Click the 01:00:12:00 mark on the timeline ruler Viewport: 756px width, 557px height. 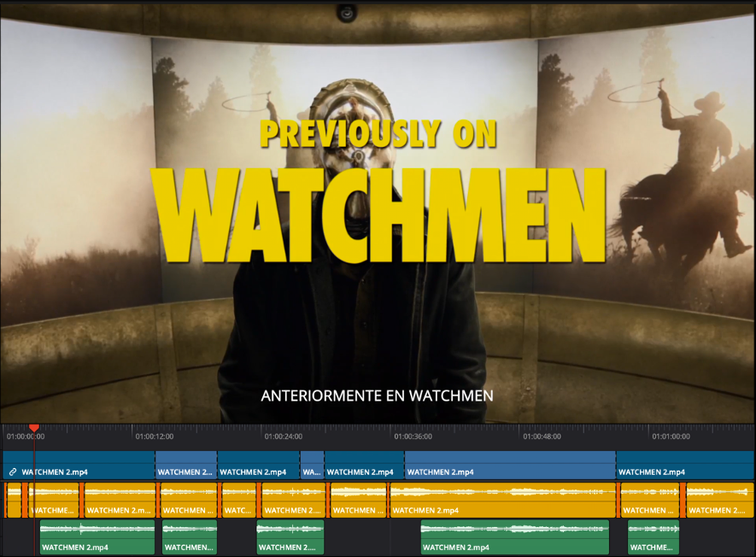154,436
